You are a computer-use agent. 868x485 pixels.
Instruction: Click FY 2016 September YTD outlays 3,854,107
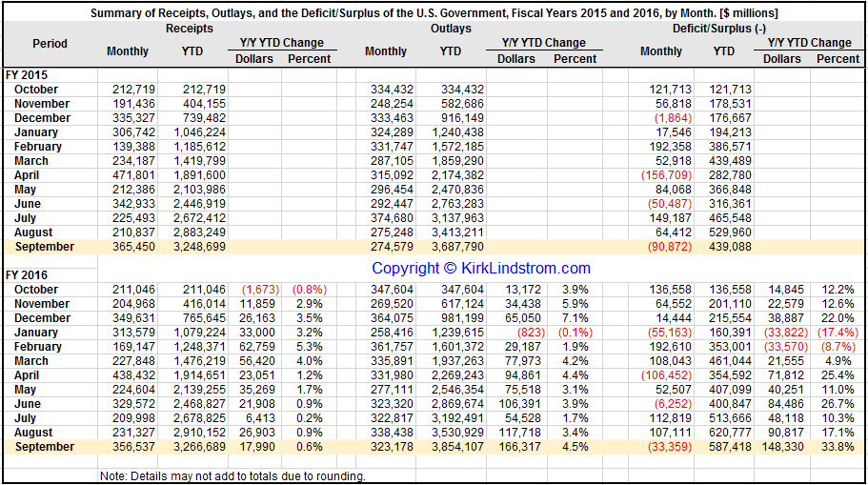pos(457,447)
